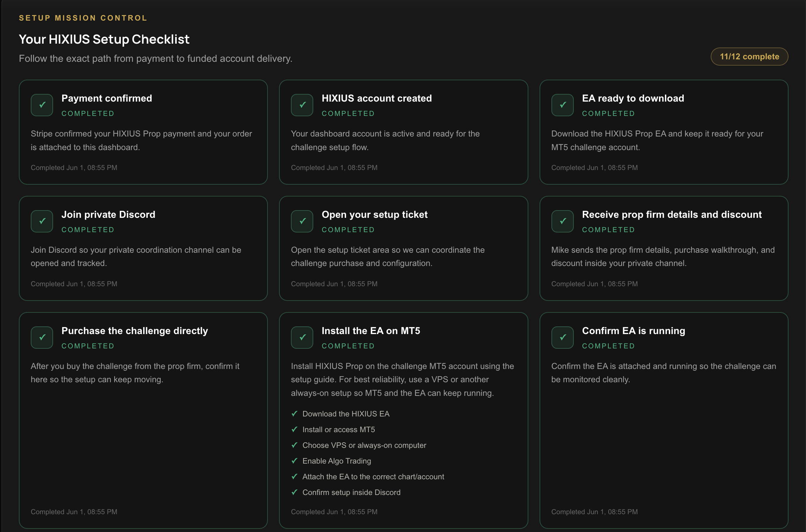Click the Enable Algo Trading step text
Viewport: 806px width, 532px height.
(337, 461)
